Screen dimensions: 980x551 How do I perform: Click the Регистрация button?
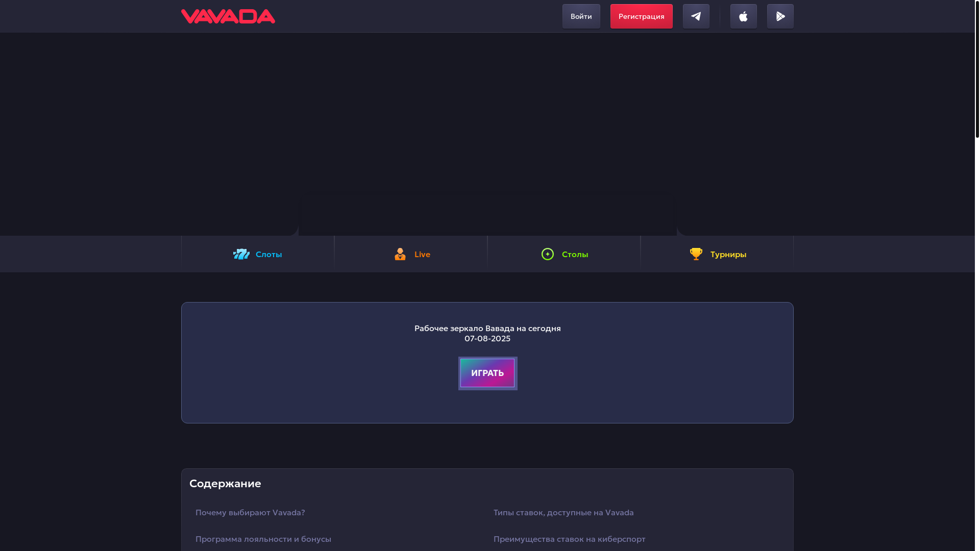(x=641, y=16)
